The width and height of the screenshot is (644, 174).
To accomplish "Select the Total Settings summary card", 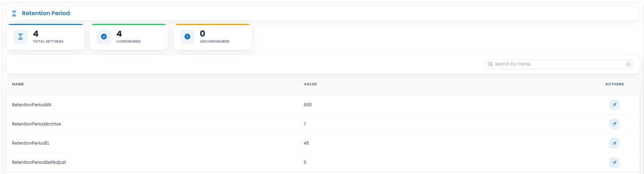I will tap(46, 37).
